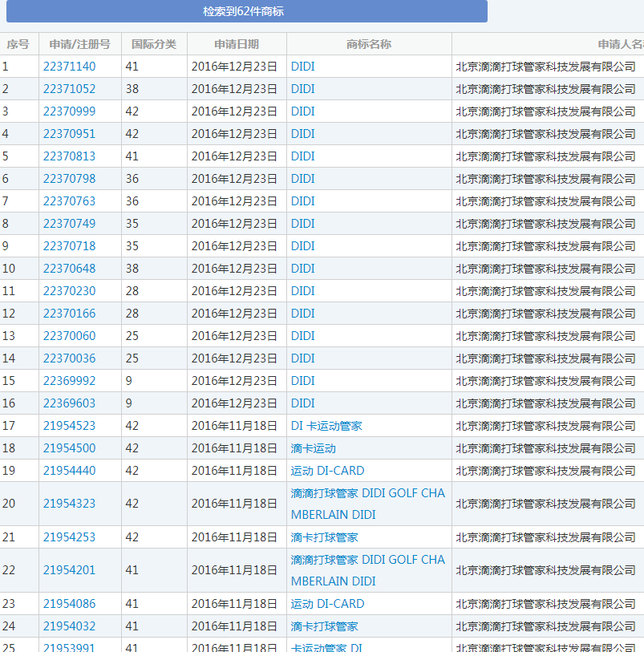Open registration number 21954323
The image size is (644, 652).
coord(70,504)
